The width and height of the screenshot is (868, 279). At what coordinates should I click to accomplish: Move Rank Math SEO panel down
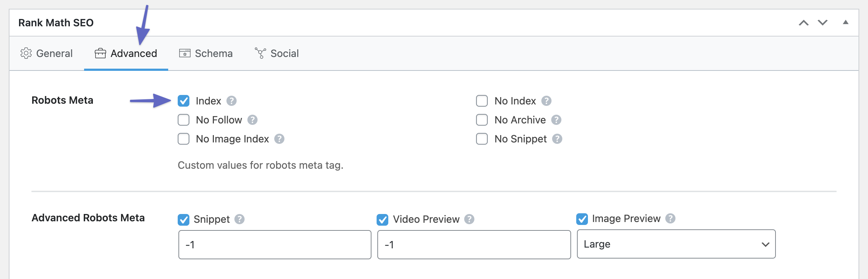click(x=823, y=23)
